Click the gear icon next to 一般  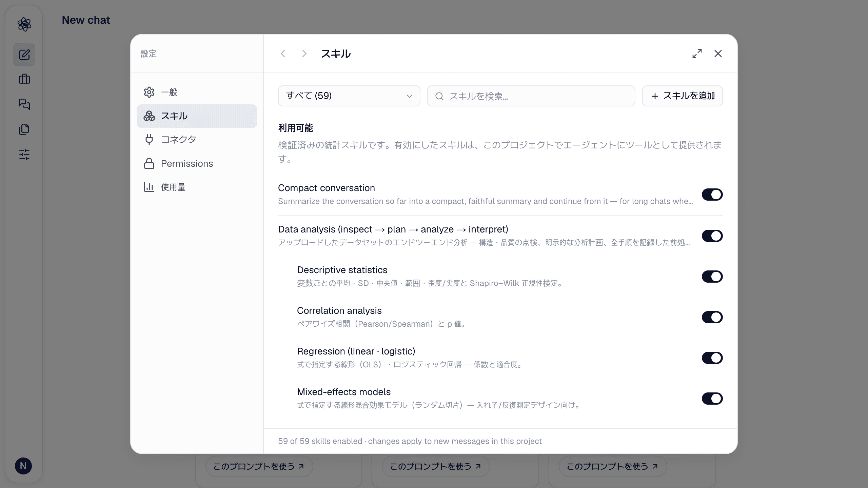(149, 92)
